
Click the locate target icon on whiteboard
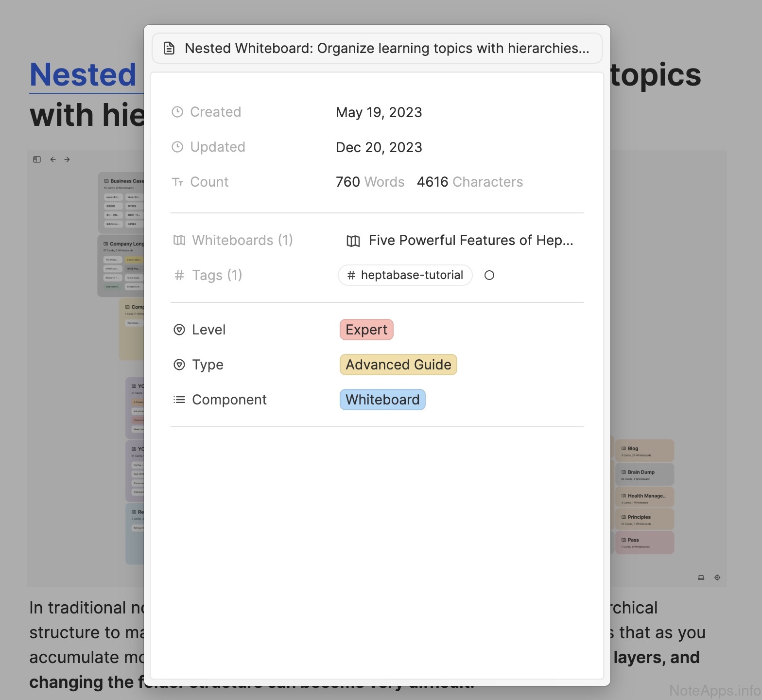[x=717, y=577]
